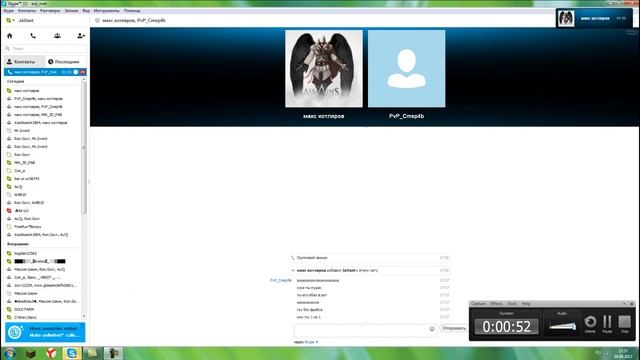Click the system tray clock

623,353
